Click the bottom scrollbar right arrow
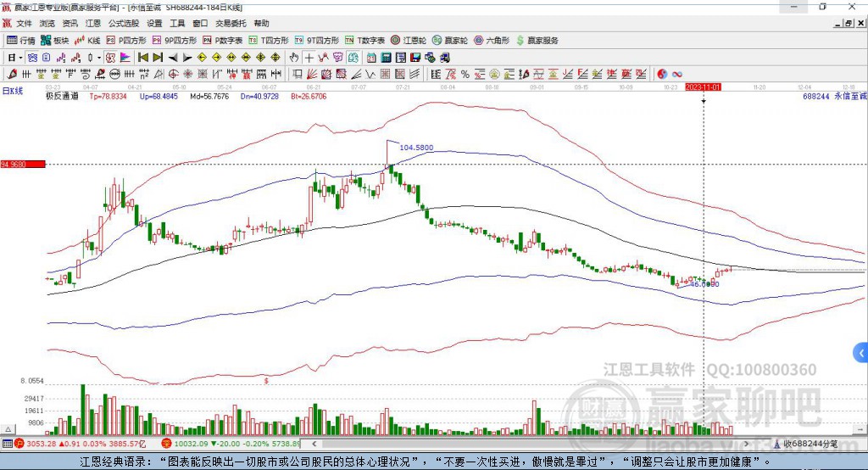Image resolution: width=868 pixels, height=470 pixels. [746, 444]
